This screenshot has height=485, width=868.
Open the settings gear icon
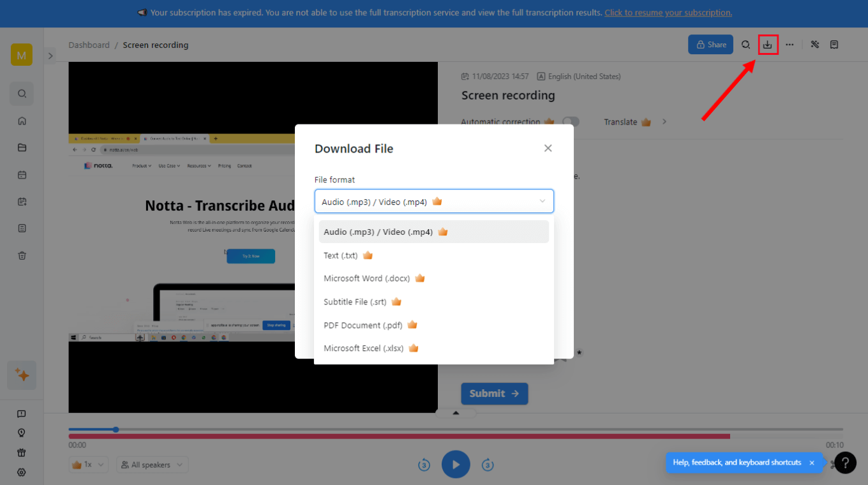tap(22, 472)
